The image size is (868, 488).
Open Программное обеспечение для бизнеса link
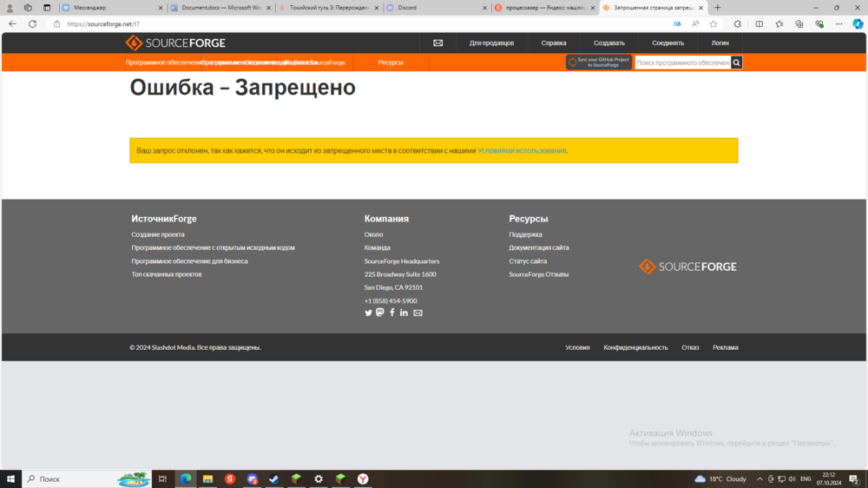pyautogui.click(x=189, y=260)
